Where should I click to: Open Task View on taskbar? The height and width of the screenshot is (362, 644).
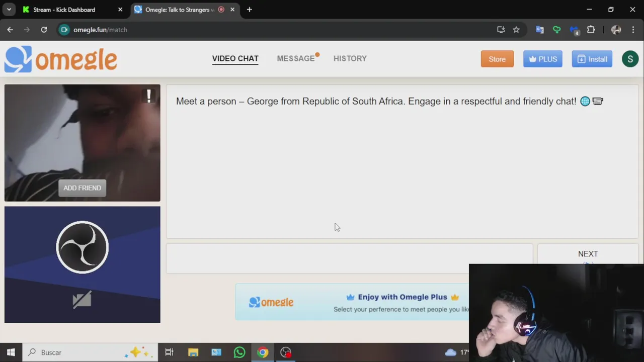(x=169, y=352)
